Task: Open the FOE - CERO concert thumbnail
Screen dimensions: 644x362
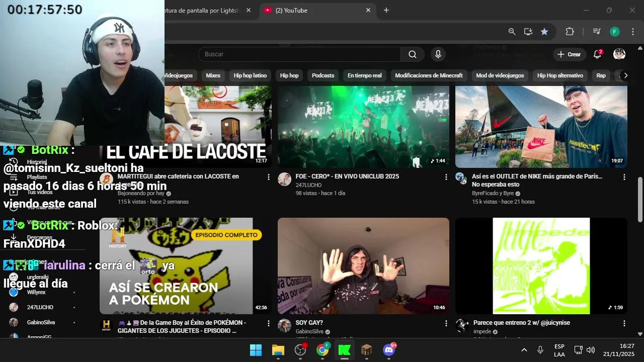Action: coord(363,127)
